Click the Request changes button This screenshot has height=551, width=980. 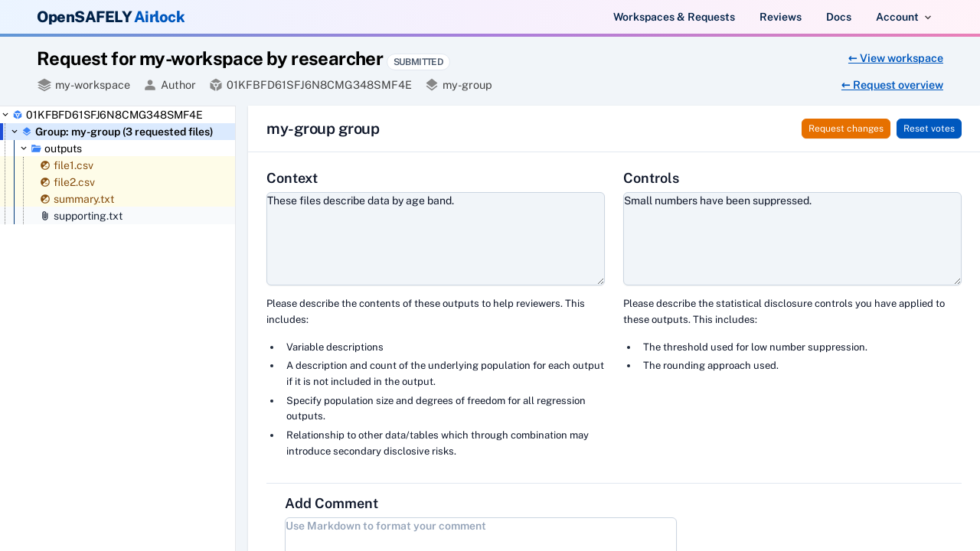(845, 129)
